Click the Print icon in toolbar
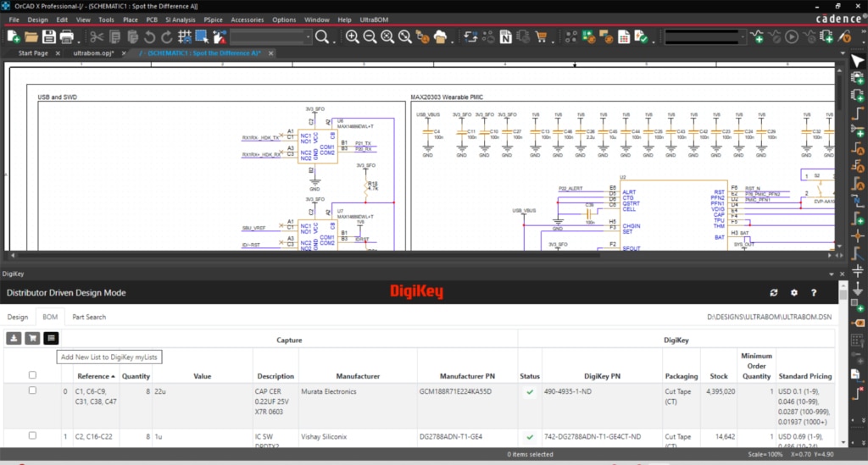Viewport: 868px width, 465px height. click(x=67, y=36)
